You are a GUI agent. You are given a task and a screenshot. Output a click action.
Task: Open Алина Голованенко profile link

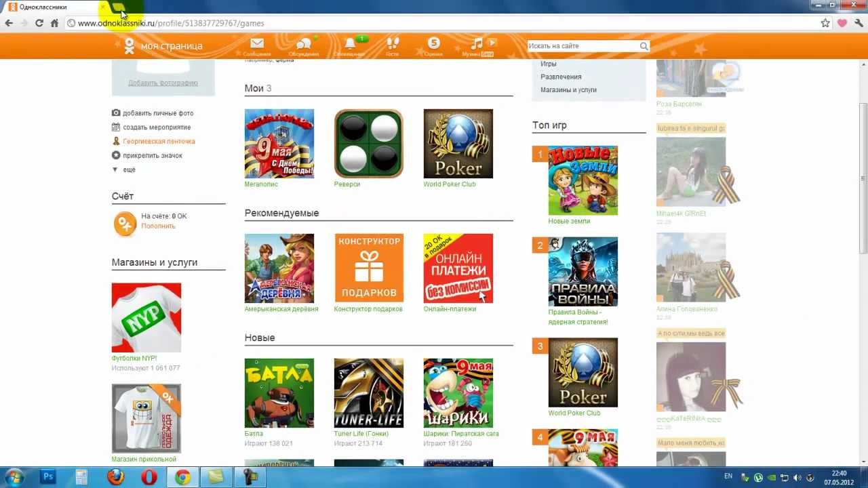pyautogui.click(x=687, y=309)
